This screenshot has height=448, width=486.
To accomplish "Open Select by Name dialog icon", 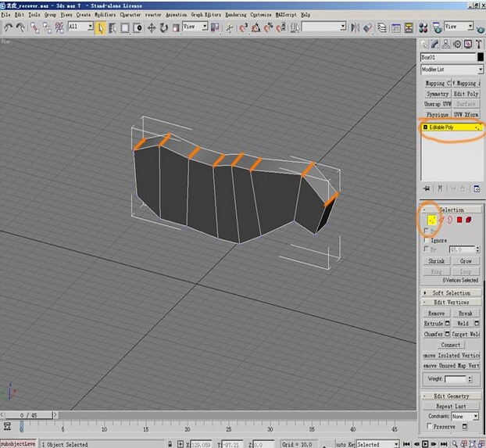I will 113,28.
